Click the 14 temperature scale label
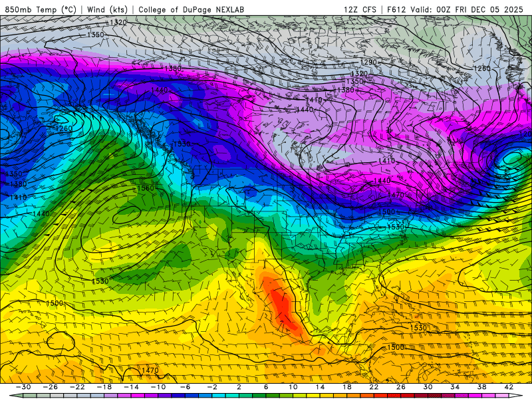Viewport: 532px width, 399px height. [x=320, y=387]
